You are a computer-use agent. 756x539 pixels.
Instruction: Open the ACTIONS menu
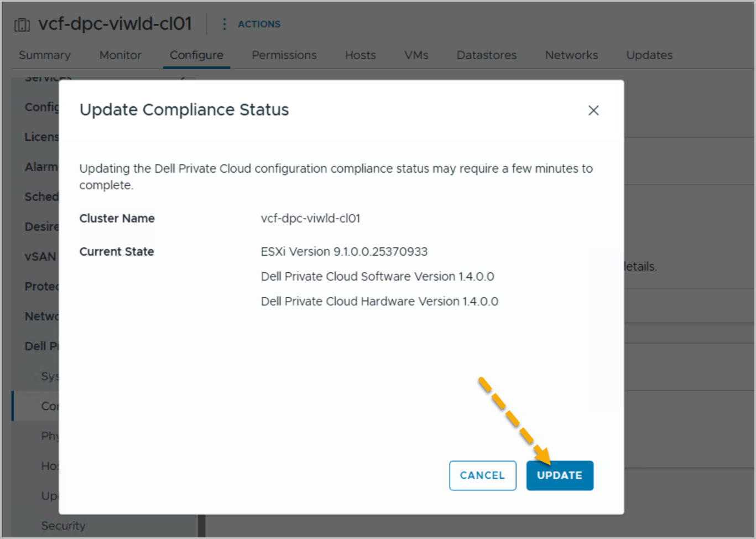259,24
